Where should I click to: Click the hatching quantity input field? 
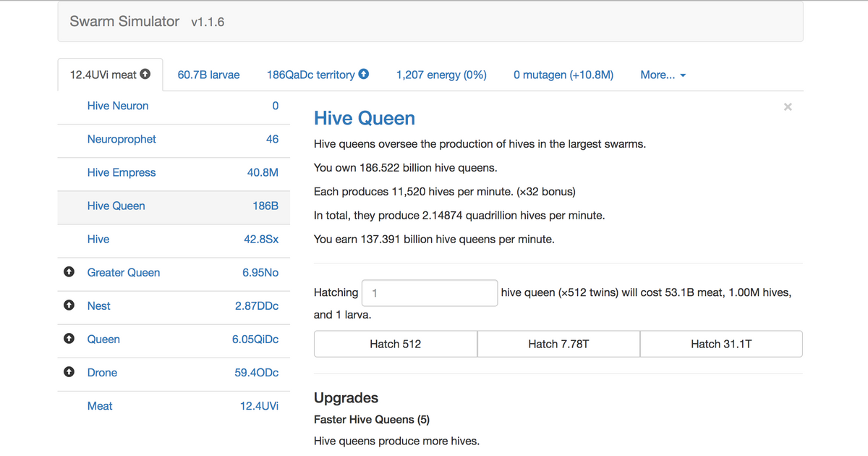point(430,292)
